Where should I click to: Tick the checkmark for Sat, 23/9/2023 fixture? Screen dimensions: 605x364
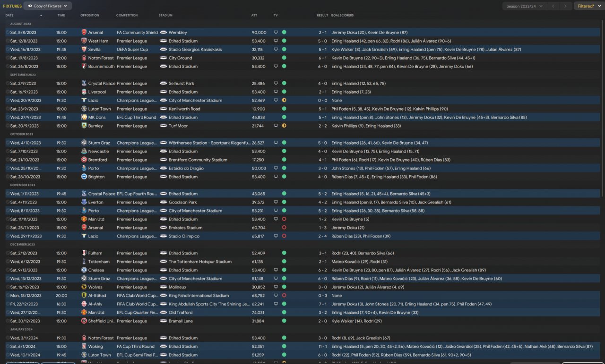point(8,109)
